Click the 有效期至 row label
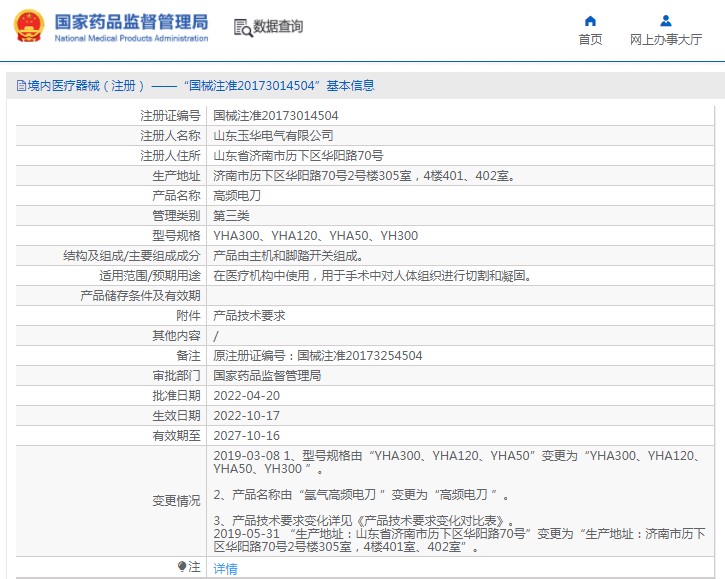The image size is (725, 579). (x=176, y=436)
